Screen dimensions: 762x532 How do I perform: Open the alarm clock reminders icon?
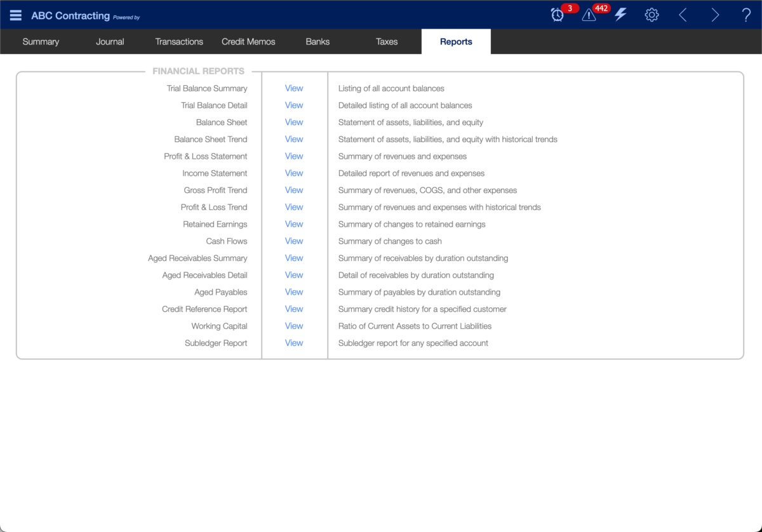pos(558,15)
